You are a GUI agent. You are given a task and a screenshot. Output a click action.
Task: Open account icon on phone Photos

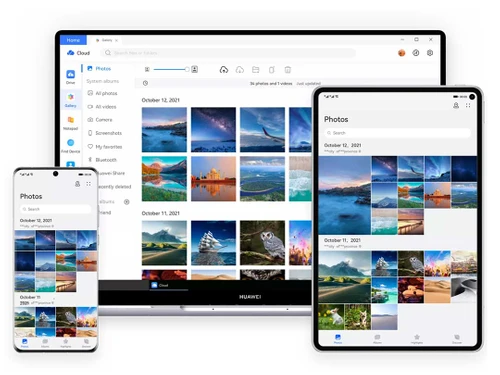[x=77, y=184]
